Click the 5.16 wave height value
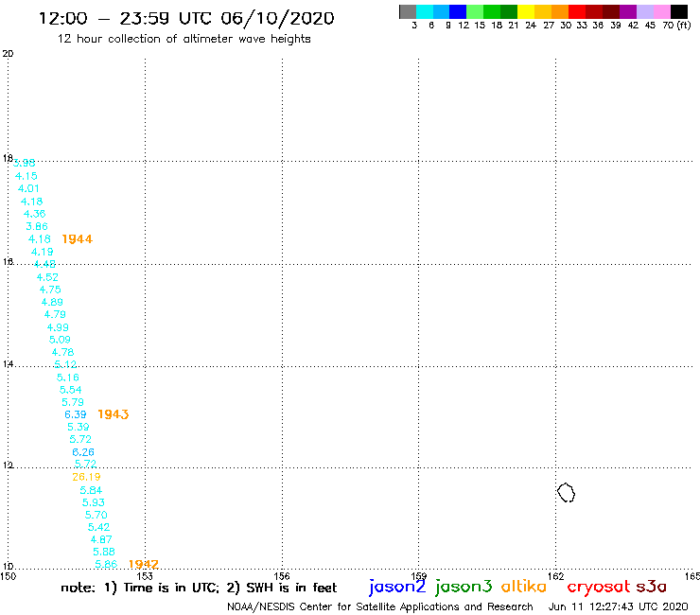700x615 pixels. [x=68, y=378]
